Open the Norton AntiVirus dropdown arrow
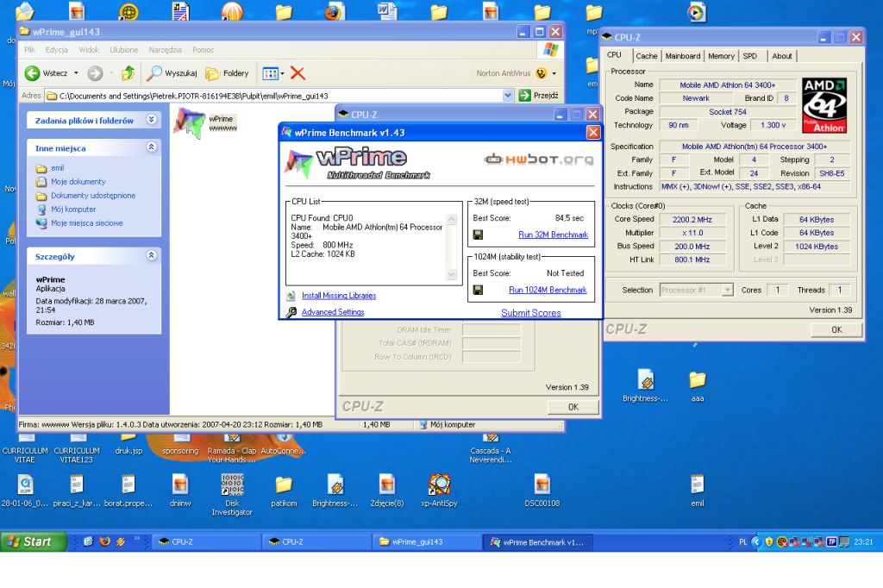Image resolution: width=883 pixels, height=588 pixels. (554, 73)
